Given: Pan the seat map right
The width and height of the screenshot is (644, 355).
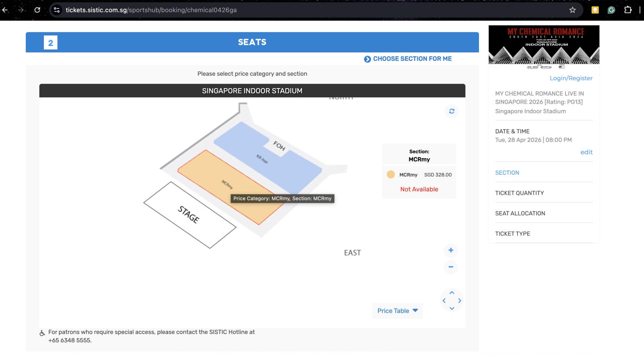Looking at the screenshot, I should pyautogui.click(x=460, y=301).
